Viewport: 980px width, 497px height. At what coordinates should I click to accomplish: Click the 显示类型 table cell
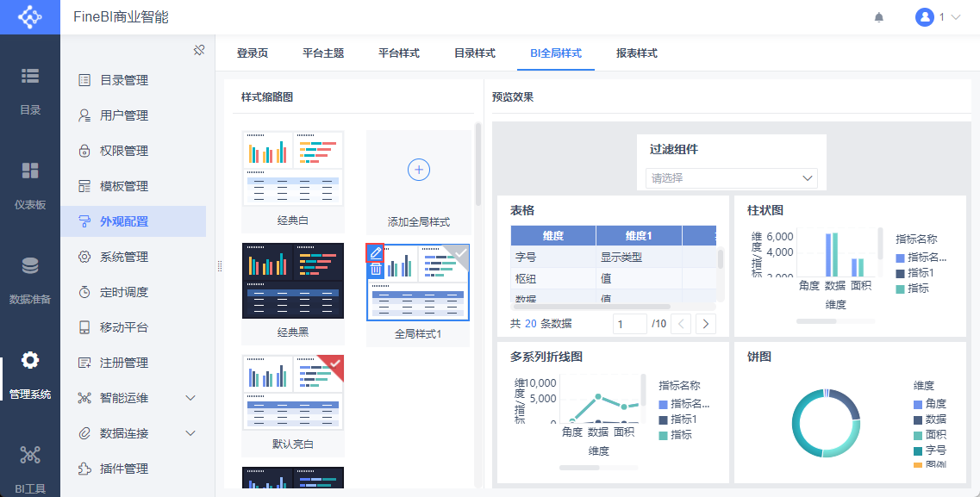click(639, 257)
